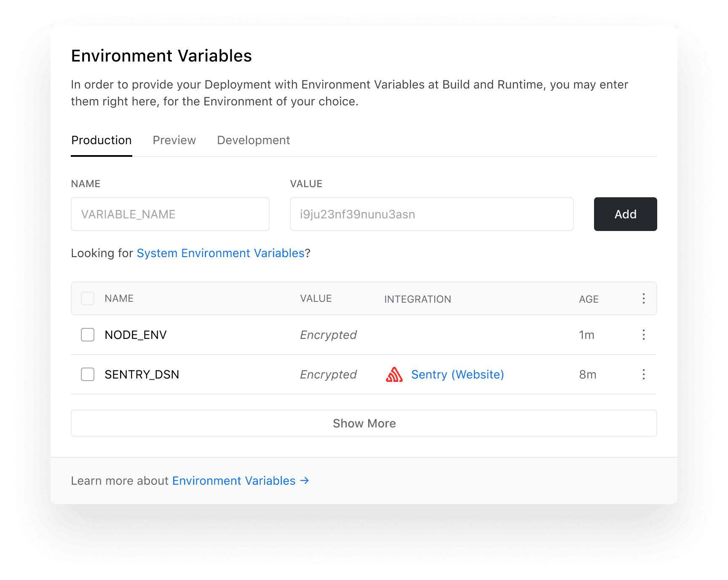Image resolution: width=728 pixels, height=580 pixels.
Task: Open the kebab menu on the NODE_ENV row
Action: pos(644,335)
